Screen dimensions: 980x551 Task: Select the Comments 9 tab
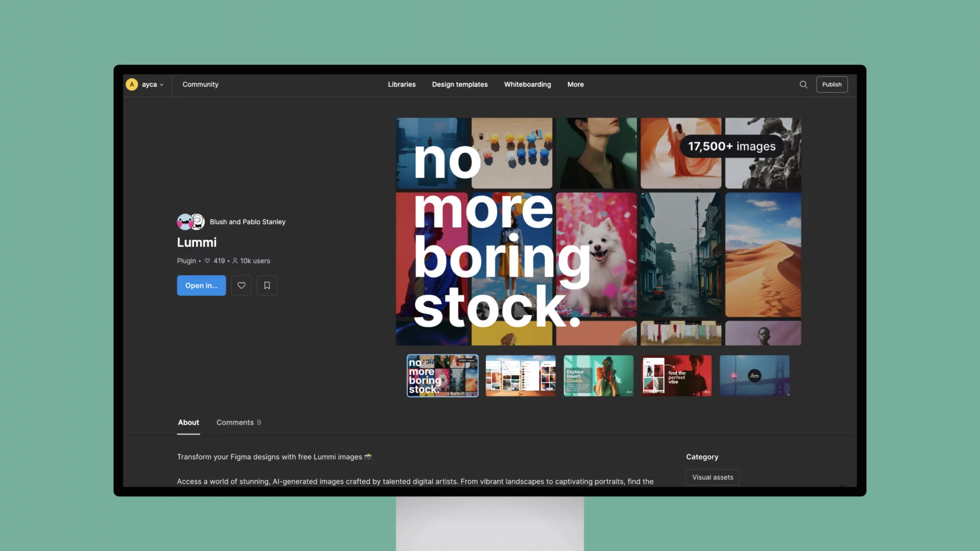pyautogui.click(x=238, y=422)
